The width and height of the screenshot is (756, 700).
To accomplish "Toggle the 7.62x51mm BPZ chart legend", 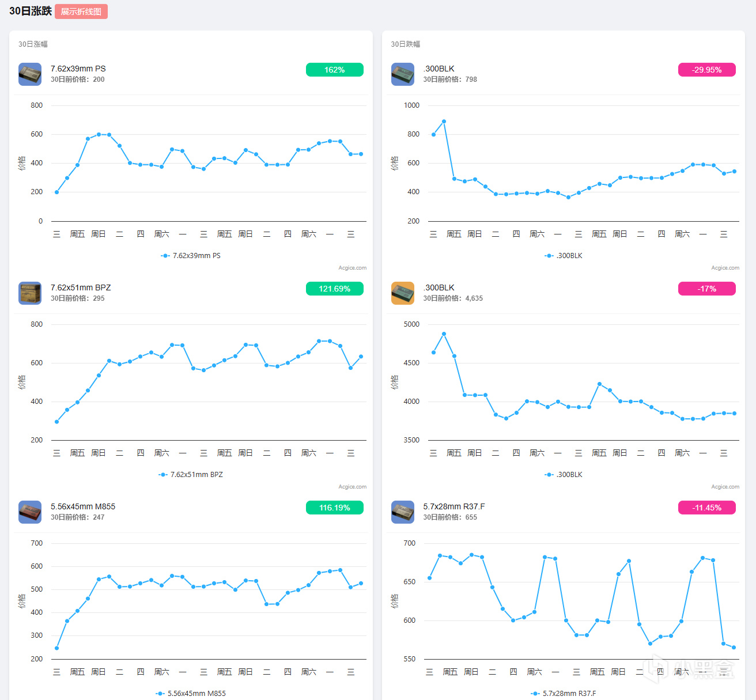I will [191, 475].
